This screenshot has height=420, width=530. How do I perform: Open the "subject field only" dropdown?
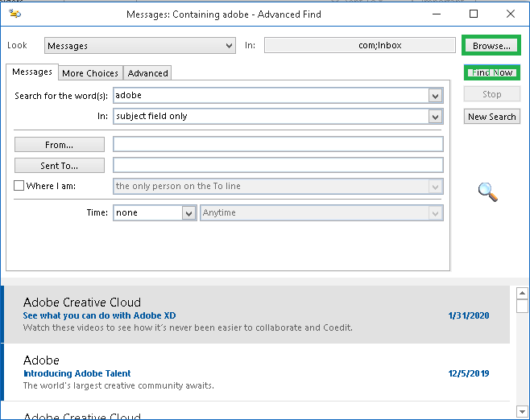435,117
